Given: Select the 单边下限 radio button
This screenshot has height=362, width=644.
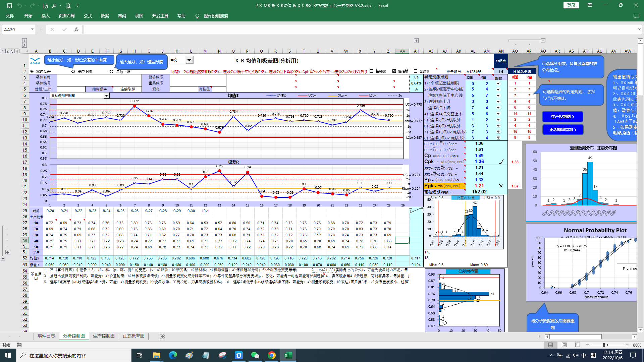Looking at the screenshot, I should coord(73,71).
